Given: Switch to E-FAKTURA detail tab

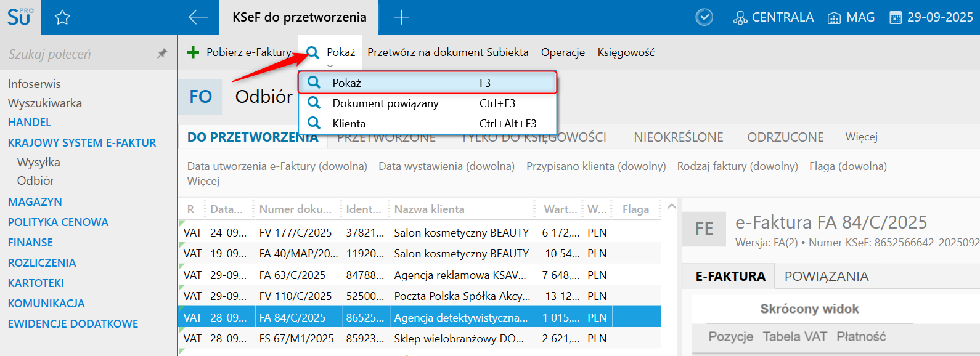Looking at the screenshot, I should 730,277.
